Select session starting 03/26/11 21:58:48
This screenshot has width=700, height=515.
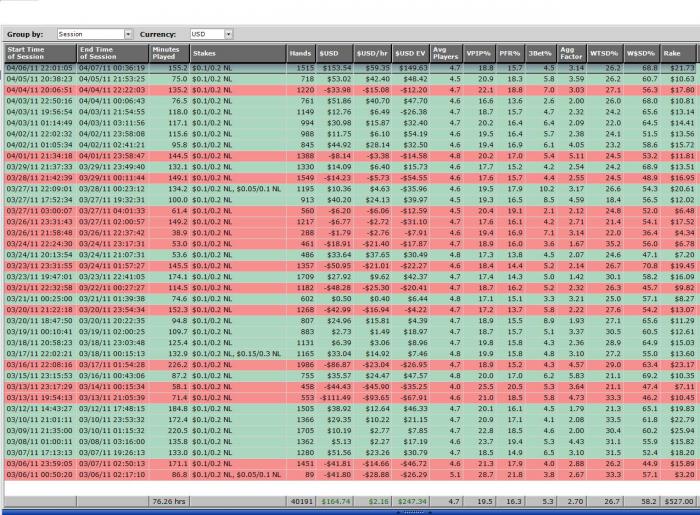[350, 233]
